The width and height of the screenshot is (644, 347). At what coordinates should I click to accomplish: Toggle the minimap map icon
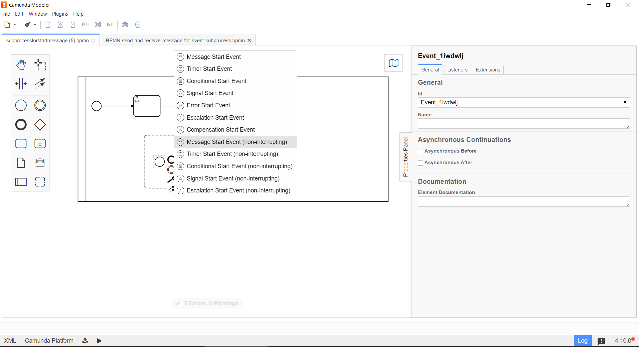(x=394, y=63)
